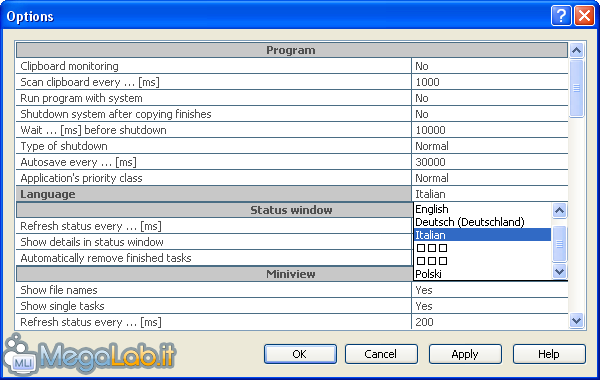600x380 pixels.
Task: Click Type of shutdown value Normal
Action: [x=490, y=146]
